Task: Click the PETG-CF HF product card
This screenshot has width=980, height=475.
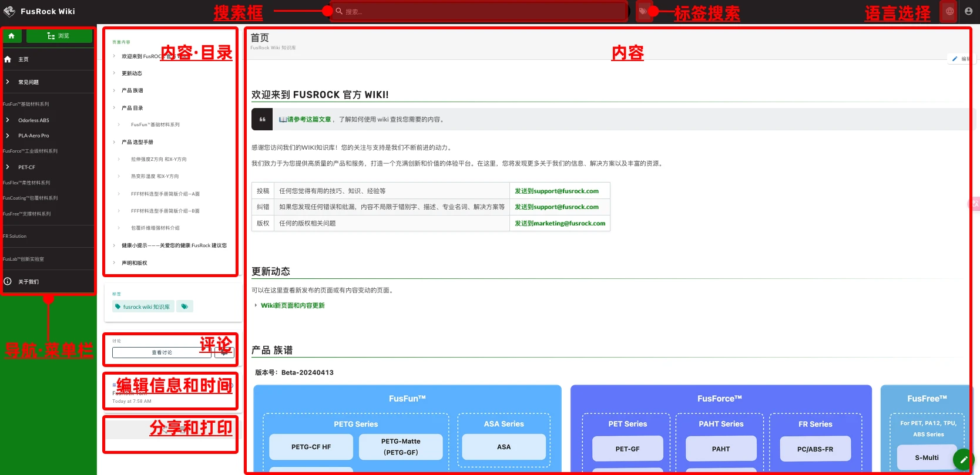Action: 311,447
